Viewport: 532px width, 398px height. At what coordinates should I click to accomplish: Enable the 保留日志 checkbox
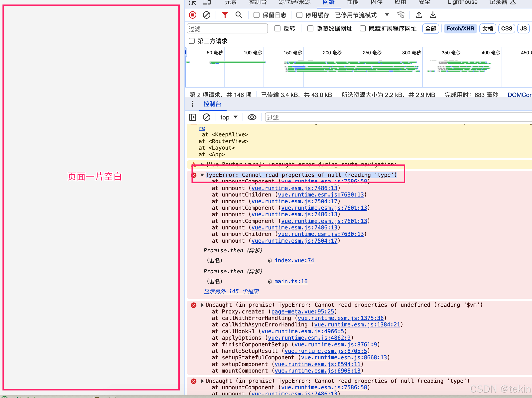tap(257, 15)
